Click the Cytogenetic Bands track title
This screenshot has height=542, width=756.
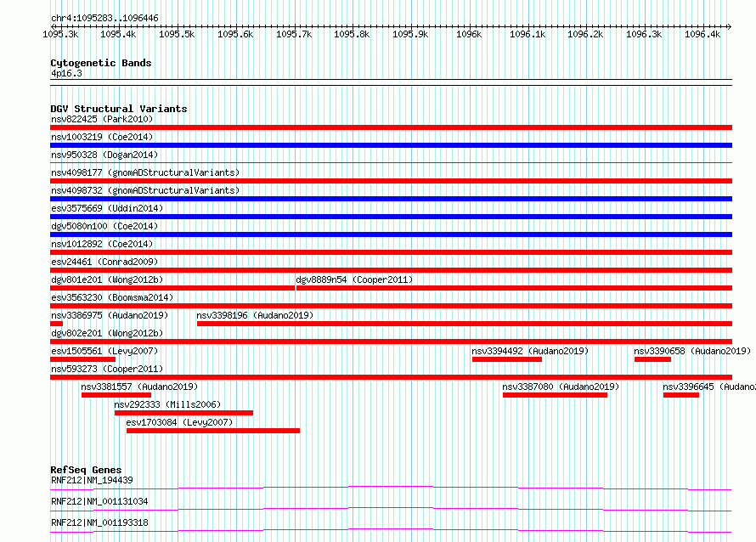(x=101, y=63)
